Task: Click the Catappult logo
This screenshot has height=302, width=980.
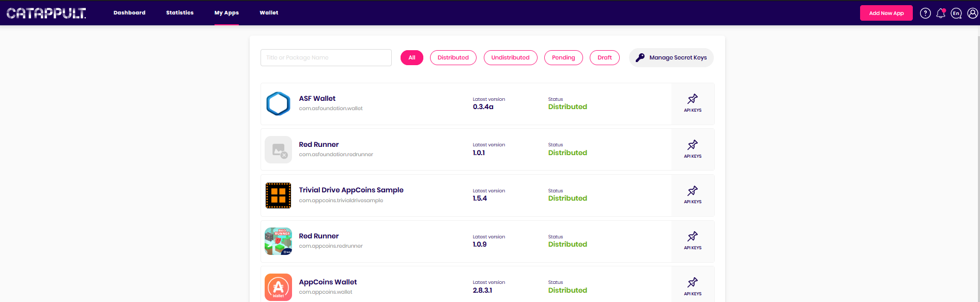Action: (47, 13)
